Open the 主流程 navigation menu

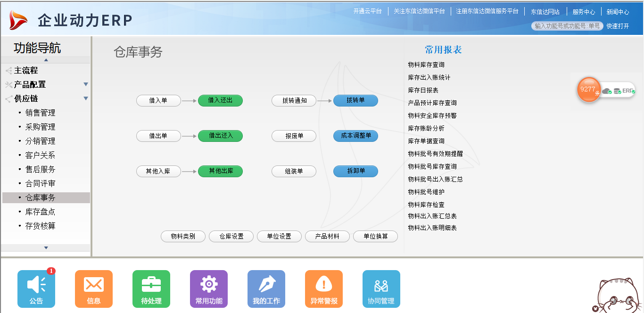tap(26, 70)
